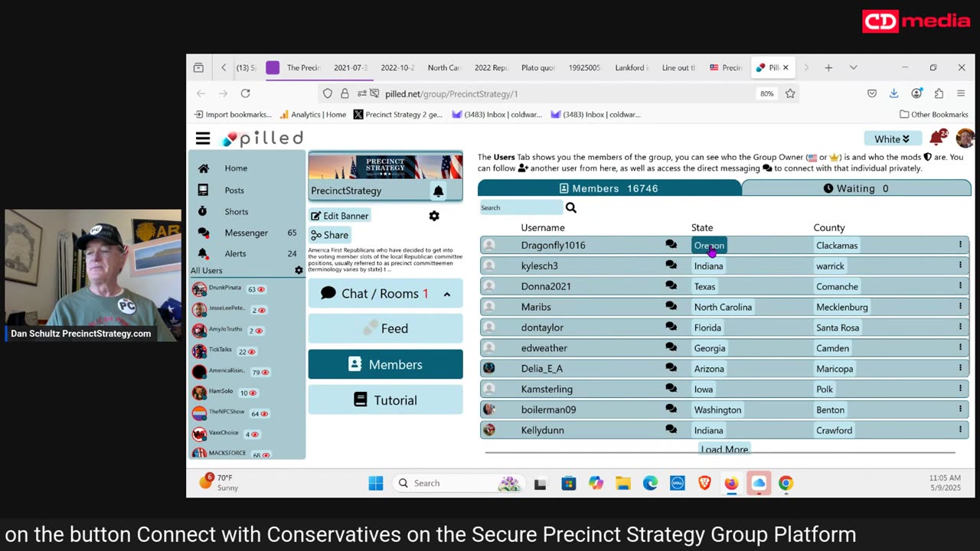Message kylesch3 via chat icon
This screenshot has height=551, width=980.
tap(671, 266)
